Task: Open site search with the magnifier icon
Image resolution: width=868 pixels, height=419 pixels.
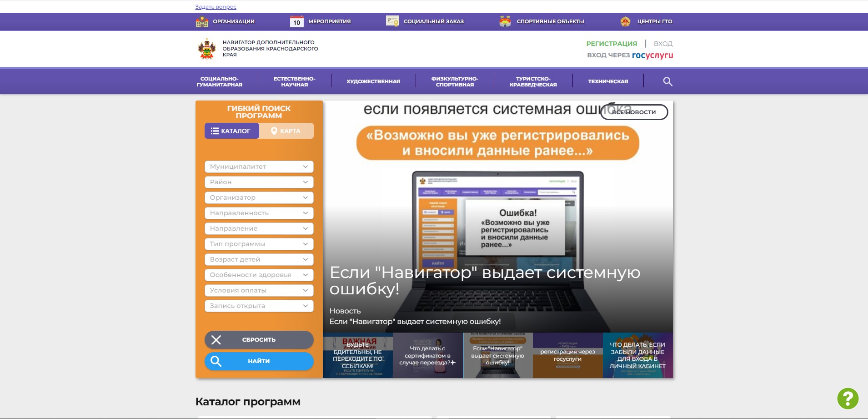Action: 667,81
